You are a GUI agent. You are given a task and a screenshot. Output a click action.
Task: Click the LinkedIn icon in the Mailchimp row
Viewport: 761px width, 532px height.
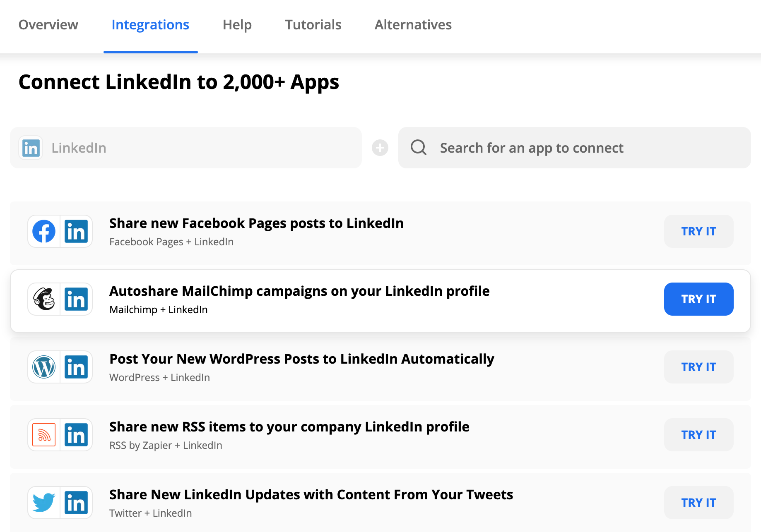click(76, 299)
